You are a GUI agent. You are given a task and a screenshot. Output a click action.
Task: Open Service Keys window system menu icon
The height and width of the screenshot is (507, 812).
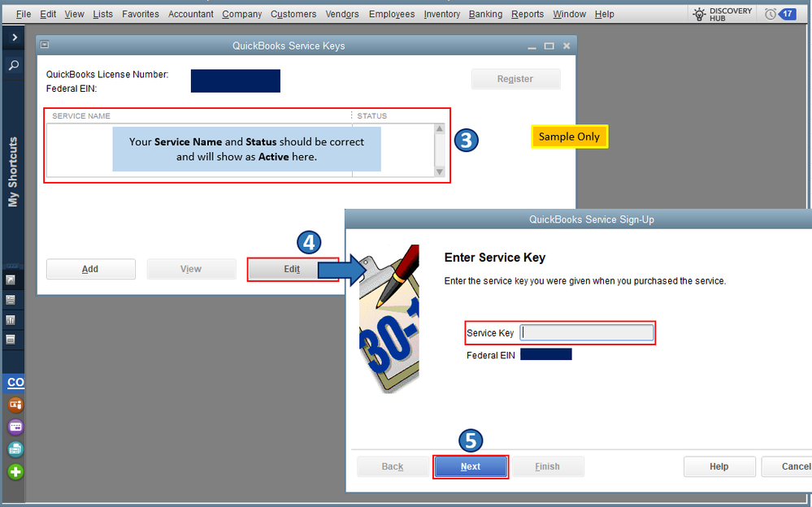[x=45, y=45]
